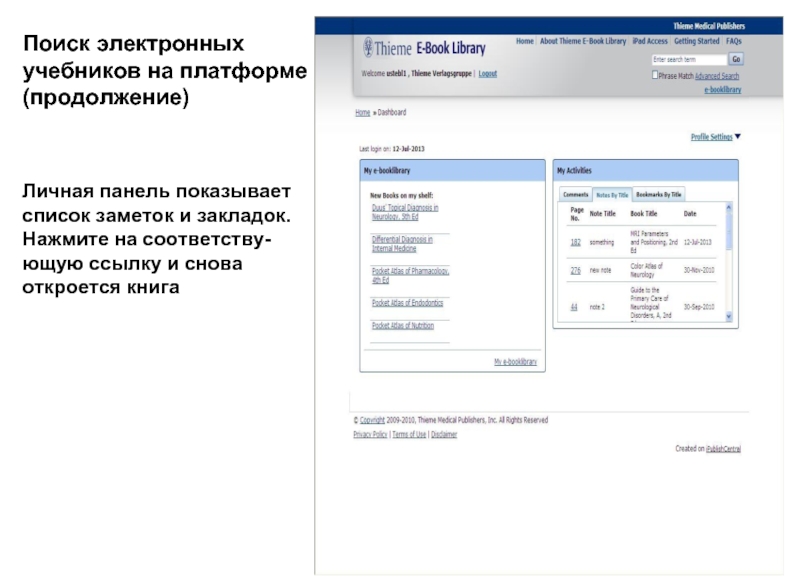Viewport: 800px width, 586px height.
Task: Go to iPad Access page
Action: (649, 41)
